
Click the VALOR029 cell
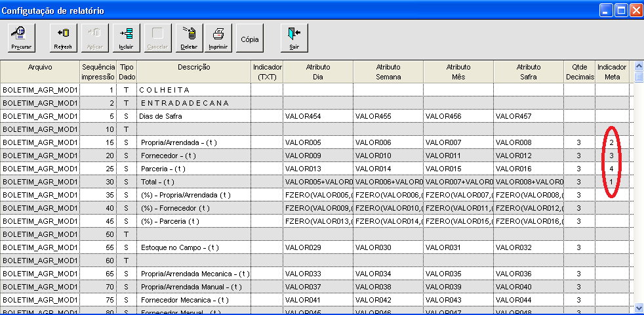click(x=318, y=247)
